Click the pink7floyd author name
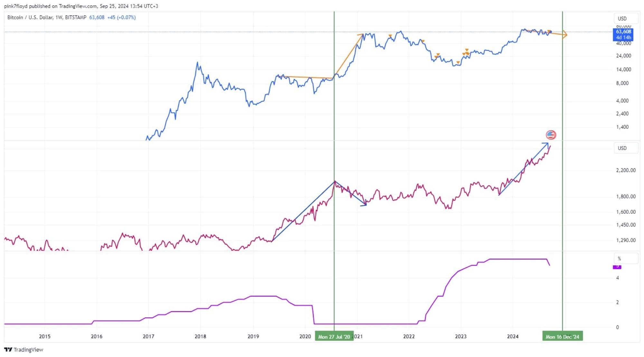644x357 pixels. point(16,6)
